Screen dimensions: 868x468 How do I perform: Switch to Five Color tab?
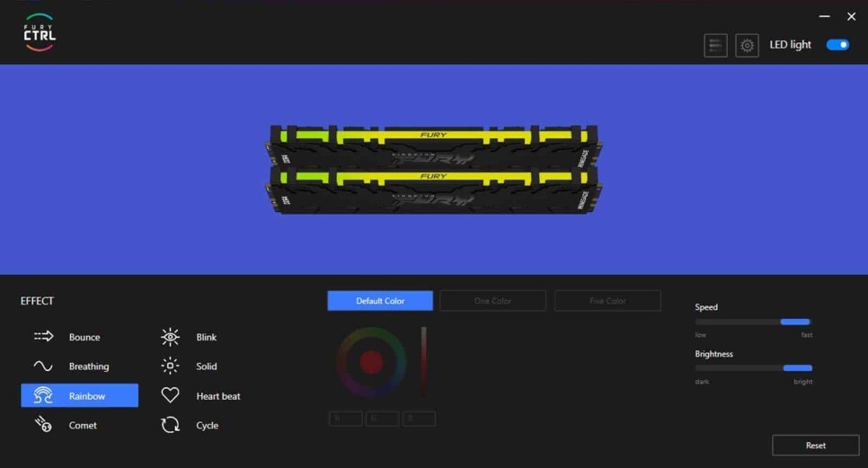tap(607, 300)
